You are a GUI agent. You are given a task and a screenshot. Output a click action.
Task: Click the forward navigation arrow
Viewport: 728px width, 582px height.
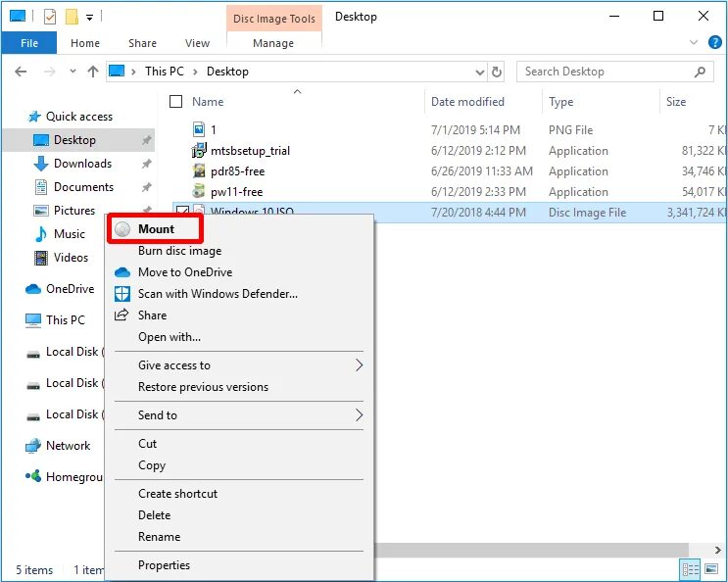tap(50, 72)
